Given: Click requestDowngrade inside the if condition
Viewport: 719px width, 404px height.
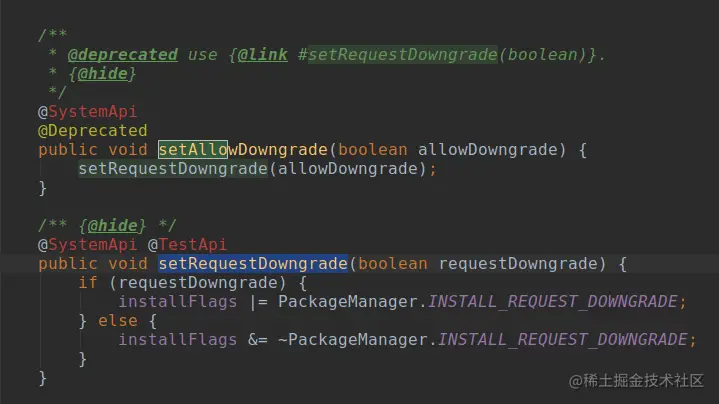Looking at the screenshot, I should pos(198,282).
